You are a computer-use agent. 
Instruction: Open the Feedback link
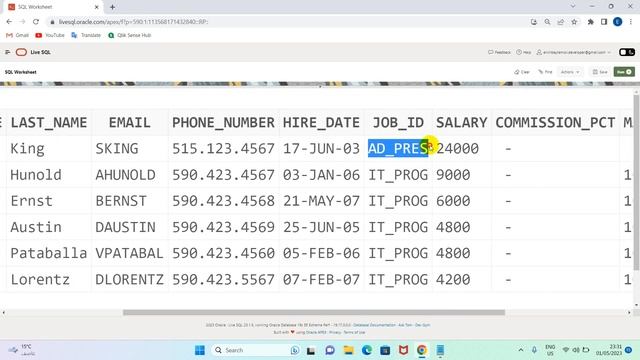pyautogui.click(x=499, y=52)
